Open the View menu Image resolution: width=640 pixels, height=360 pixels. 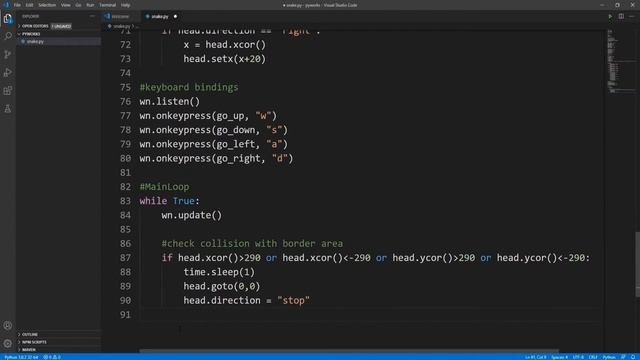tap(65, 5)
